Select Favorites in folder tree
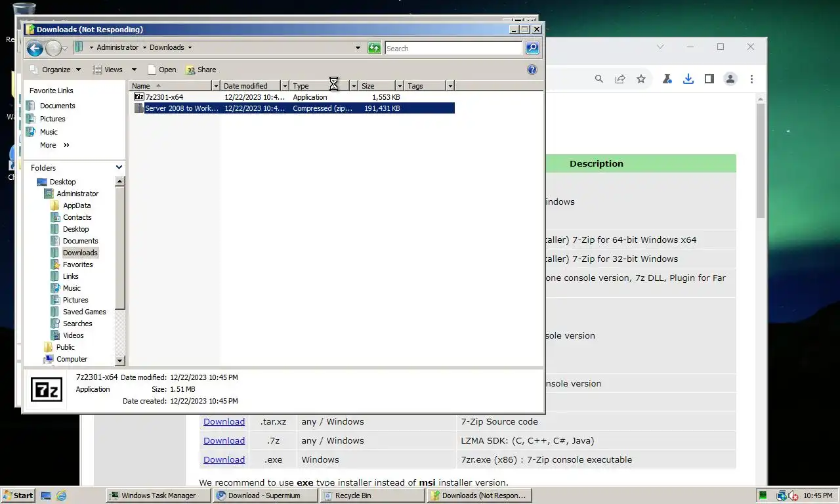 click(77, 264)
